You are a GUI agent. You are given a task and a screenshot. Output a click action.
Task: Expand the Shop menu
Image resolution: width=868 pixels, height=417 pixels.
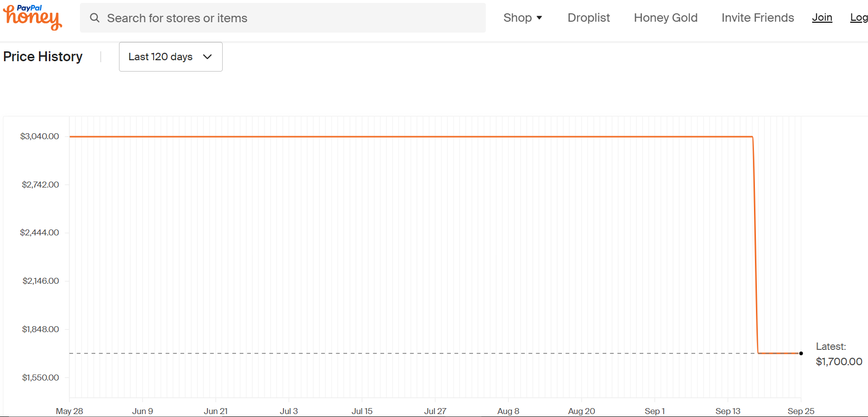(x=523, y=18)
